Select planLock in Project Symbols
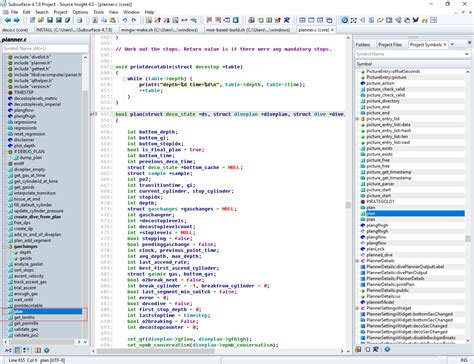The height and width of the screenshot is (364, 474). tap(375, 249)
